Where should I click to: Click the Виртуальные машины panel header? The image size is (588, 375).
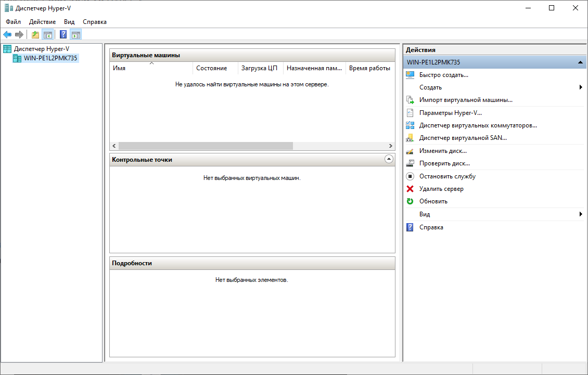[252, 55]
